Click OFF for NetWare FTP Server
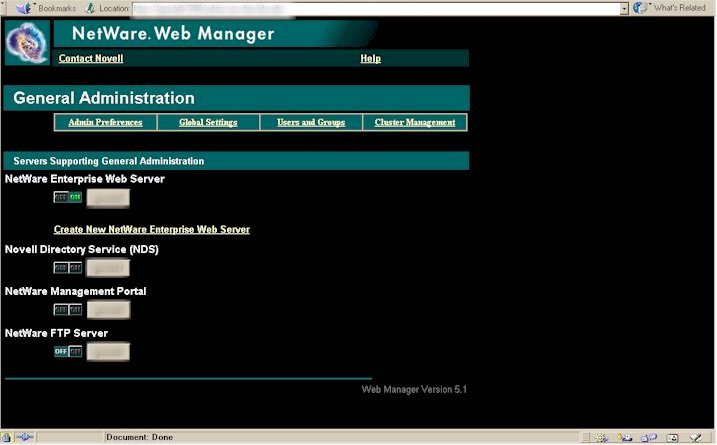 [61, 351]
